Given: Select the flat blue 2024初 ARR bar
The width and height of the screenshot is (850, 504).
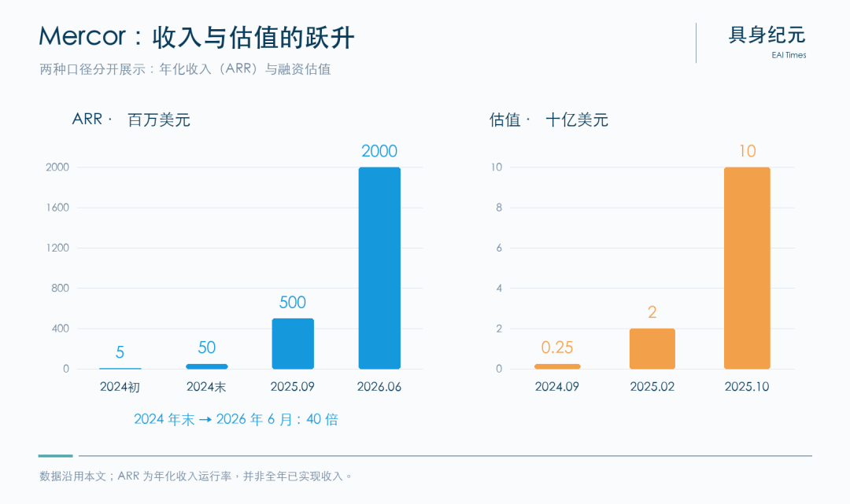Looking at the screenshot, I should tap(120, 369).
